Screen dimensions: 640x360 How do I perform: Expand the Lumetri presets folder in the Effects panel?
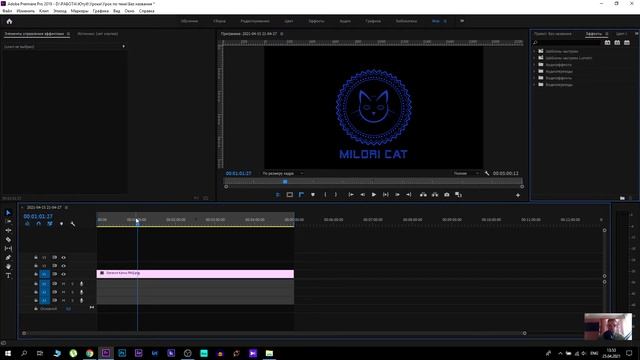coord(534,58)
